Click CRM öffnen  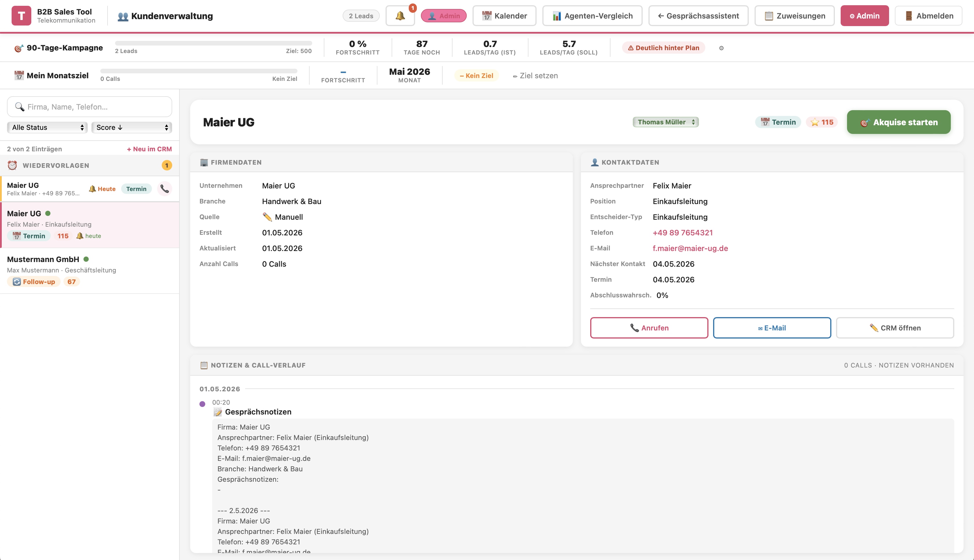(895, 328)
